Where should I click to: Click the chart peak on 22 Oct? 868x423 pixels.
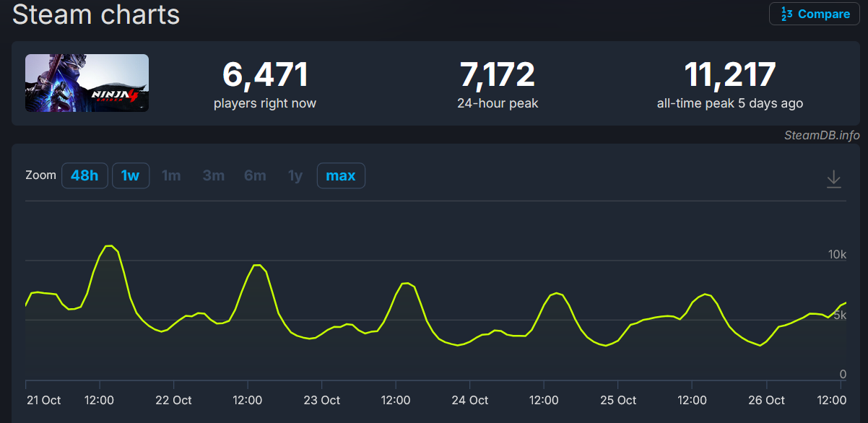[x=257, y=265]
